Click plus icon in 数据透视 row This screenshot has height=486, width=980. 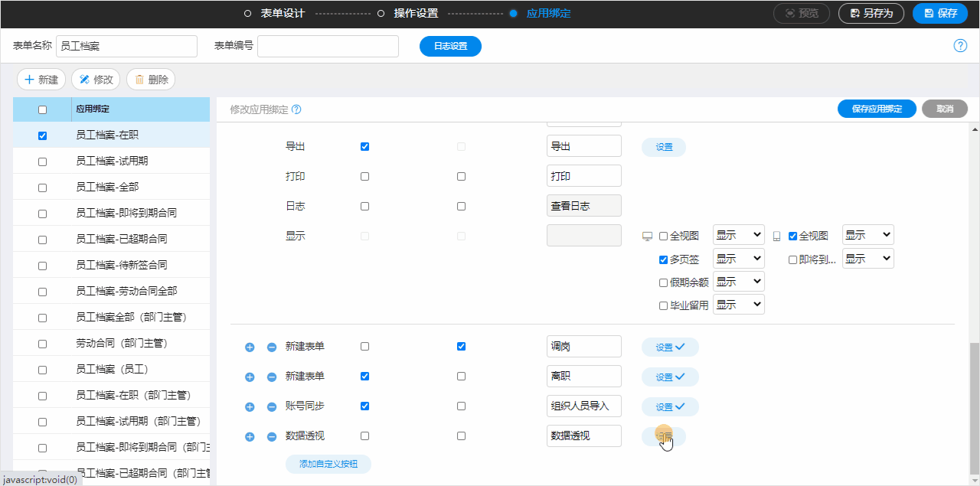pos(250,437)
